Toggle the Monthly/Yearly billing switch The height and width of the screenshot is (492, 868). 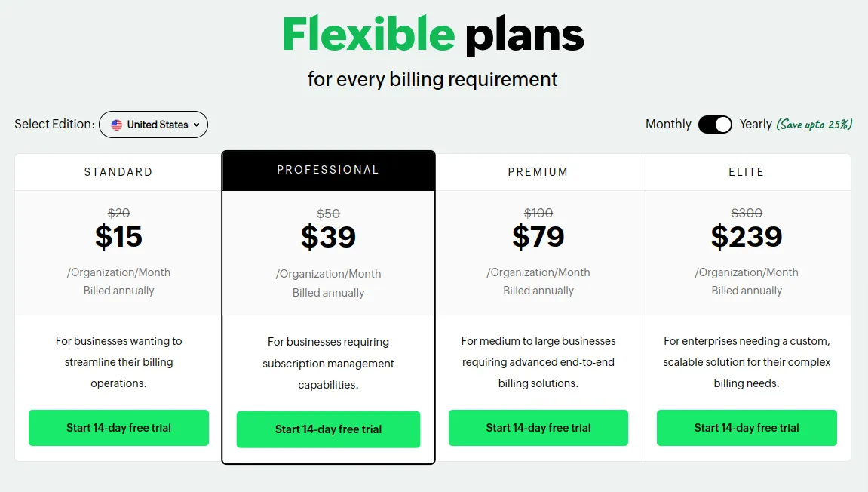[x=715, y=124]
